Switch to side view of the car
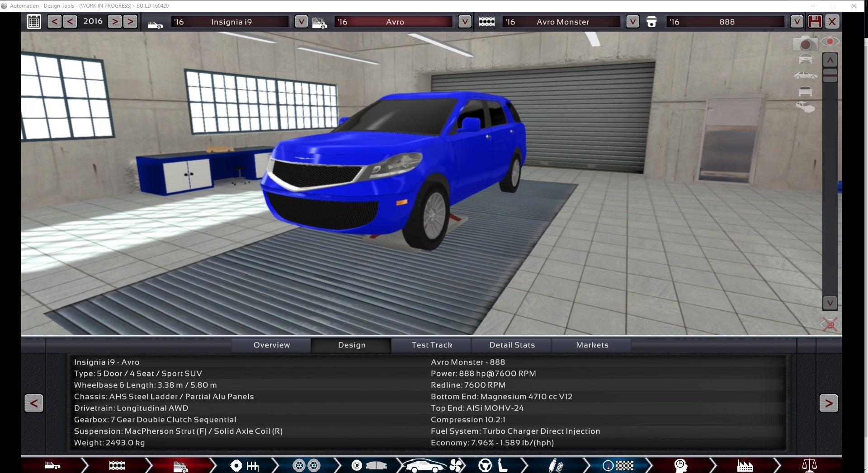Screen dimensions: 868x473 805,75
